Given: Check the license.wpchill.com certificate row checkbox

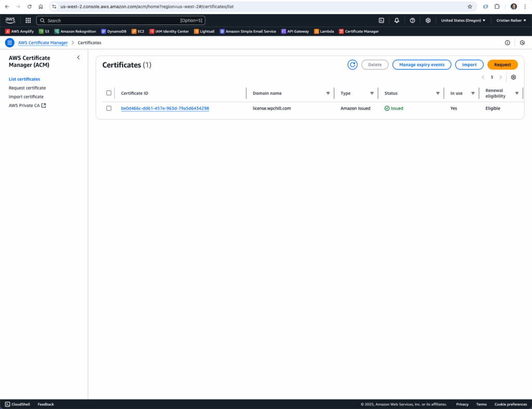Looking at the screenshot, I should click(109, 108).
